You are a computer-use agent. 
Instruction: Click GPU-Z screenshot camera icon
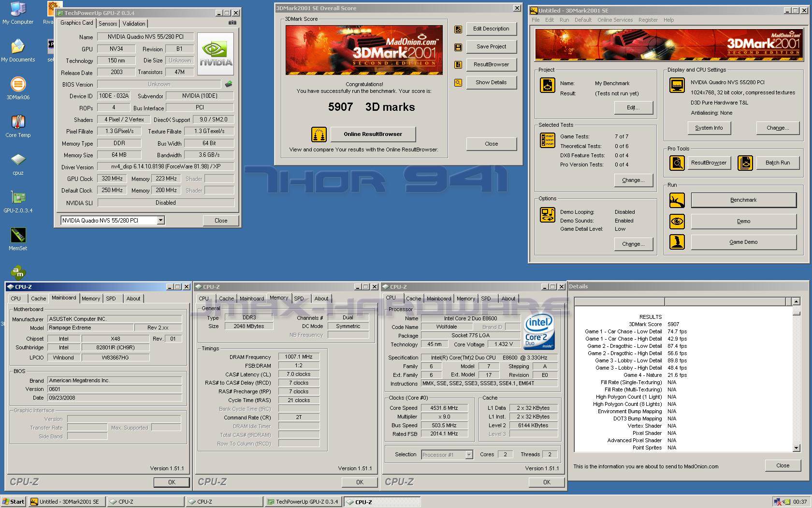pos(232,23)
